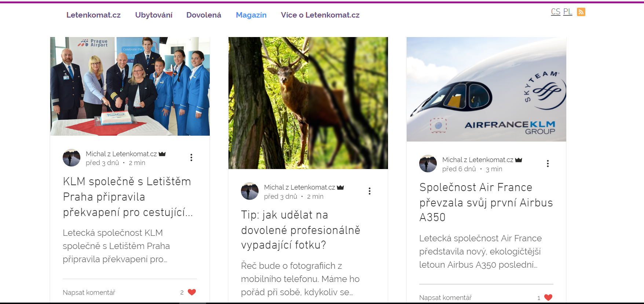Open options menu for the Air France article

548,164
